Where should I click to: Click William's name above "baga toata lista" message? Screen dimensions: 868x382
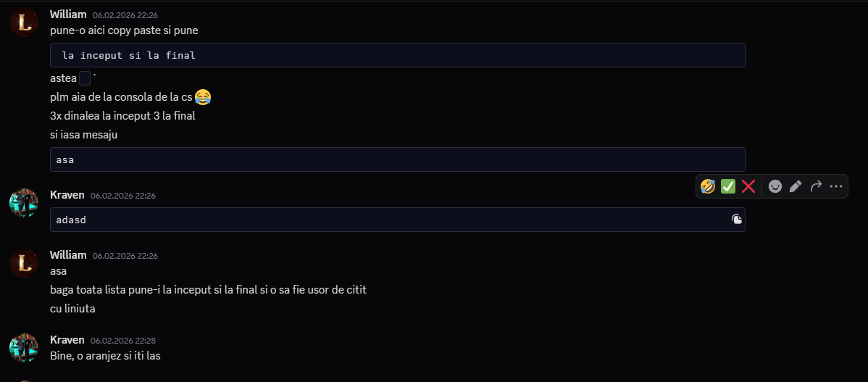click(68, 255)
